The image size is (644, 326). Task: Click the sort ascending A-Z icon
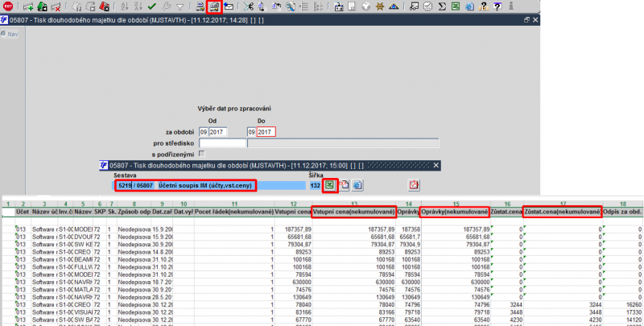125,6
